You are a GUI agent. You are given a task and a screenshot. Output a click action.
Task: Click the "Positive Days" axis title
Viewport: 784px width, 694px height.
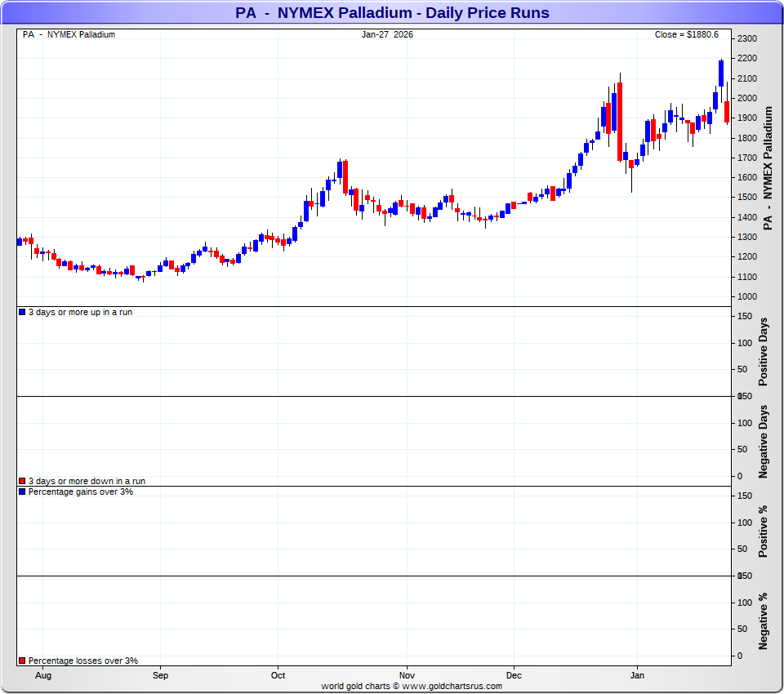(x=764, y=351)
